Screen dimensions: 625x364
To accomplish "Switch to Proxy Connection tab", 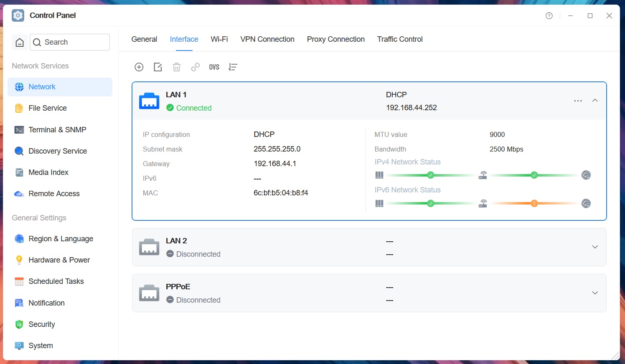I will pyautogui.click(x=336, y=39).
